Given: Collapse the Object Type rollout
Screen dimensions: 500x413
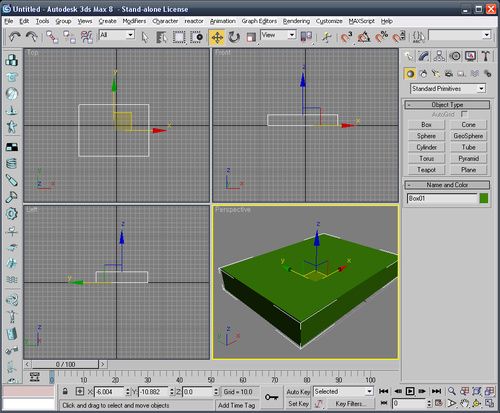Looking at the screenshot, I should pos(447,105).
